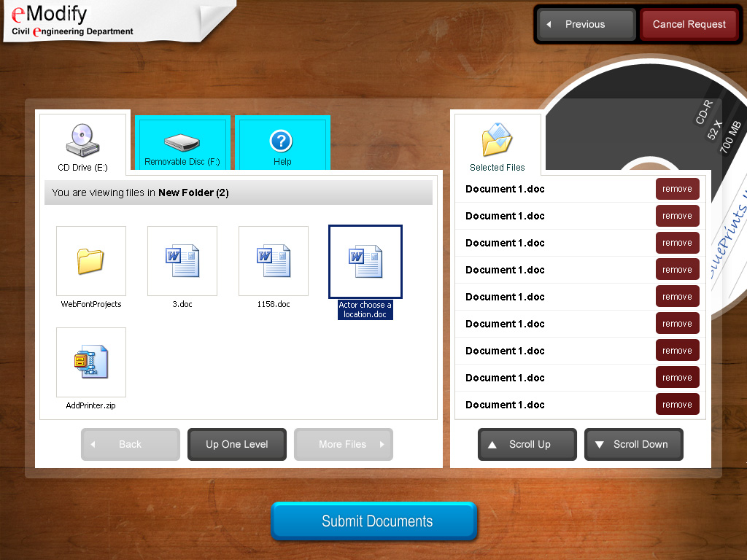The width and height of the screenshot is (747, 560).
Task: Submit Documents
Action: click(374, 521)
